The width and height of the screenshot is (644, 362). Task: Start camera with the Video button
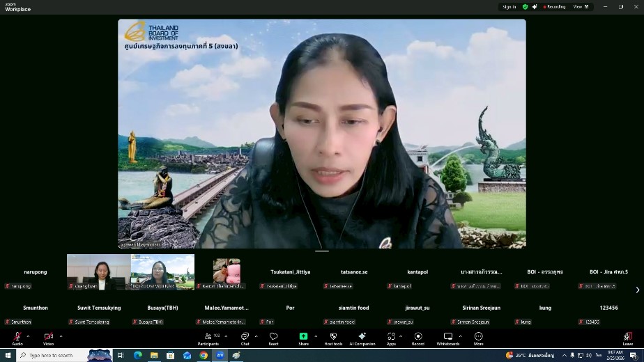point(48,338)
